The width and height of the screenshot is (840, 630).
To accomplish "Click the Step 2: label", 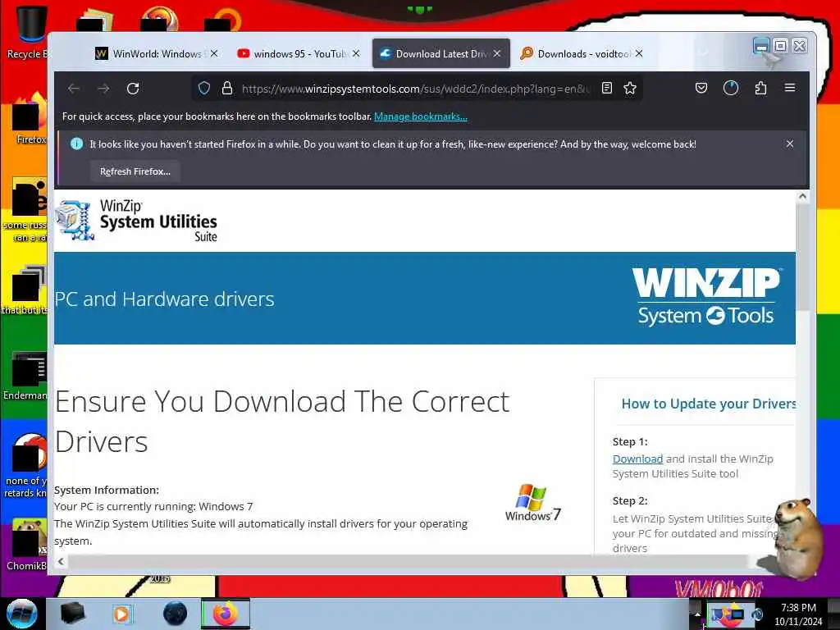I will (x=630, y=501).
